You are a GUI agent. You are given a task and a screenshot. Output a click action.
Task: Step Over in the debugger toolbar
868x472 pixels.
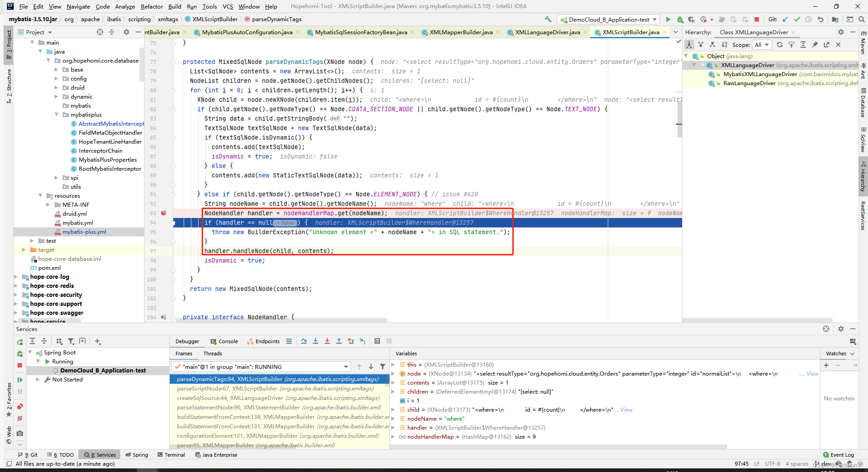coord(304,341)
